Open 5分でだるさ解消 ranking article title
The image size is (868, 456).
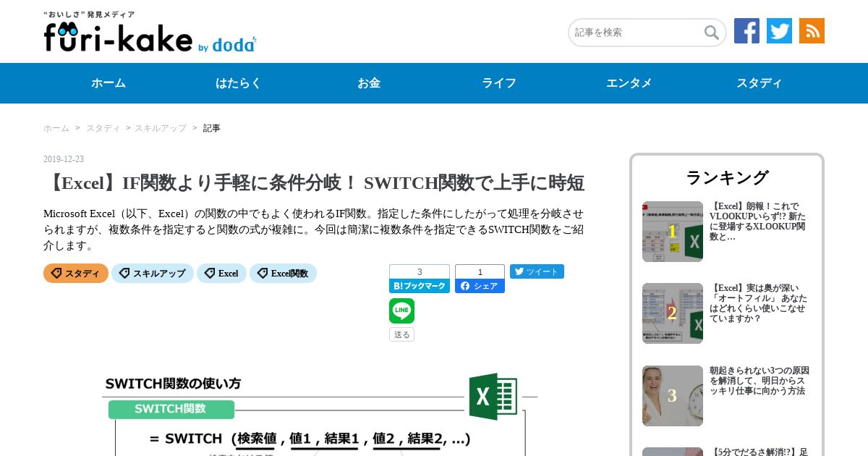[759, 452]
